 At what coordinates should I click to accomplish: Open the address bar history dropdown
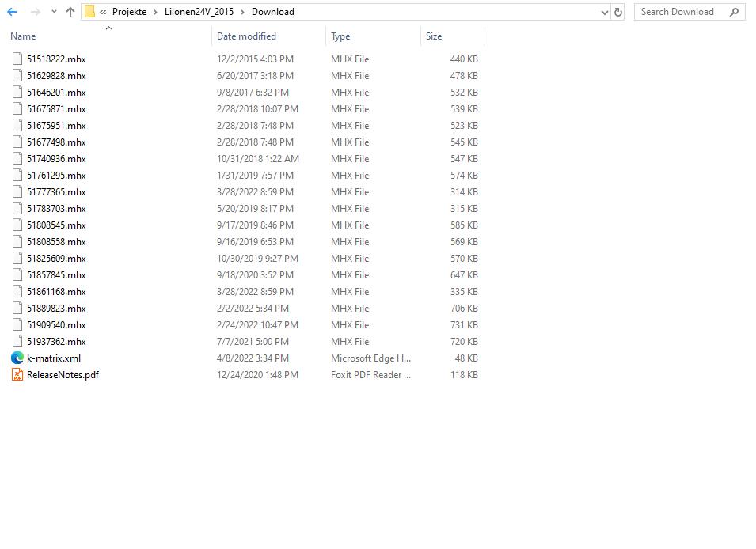point(605,13)
